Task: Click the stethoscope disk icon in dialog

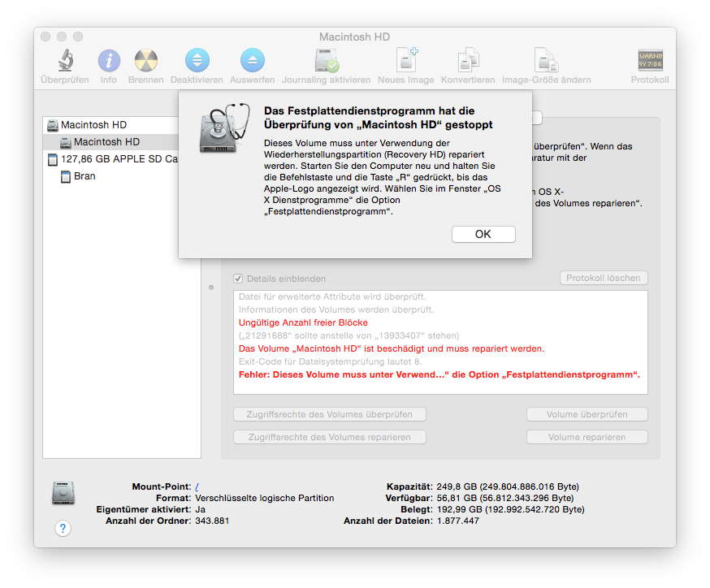Action: [x=223, y=128]
